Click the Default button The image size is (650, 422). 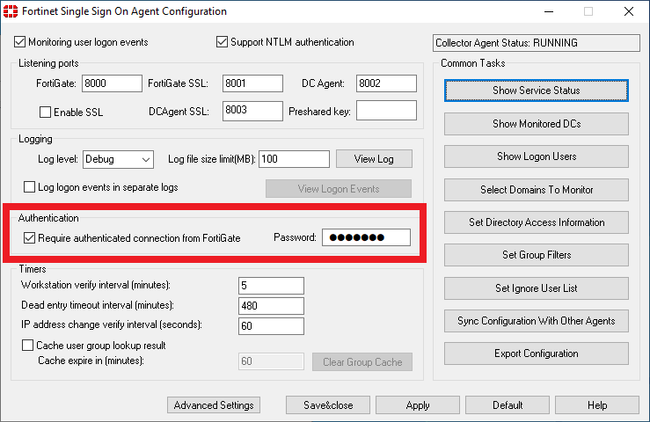tap(507, 405)
